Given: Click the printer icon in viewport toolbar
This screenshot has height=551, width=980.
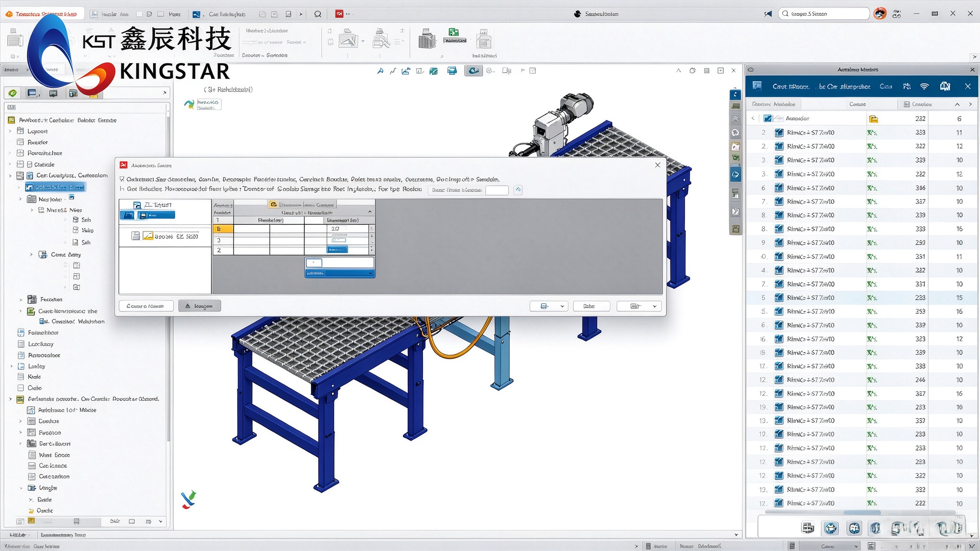Looking at the screenshot, I should (x=452, y=71).
